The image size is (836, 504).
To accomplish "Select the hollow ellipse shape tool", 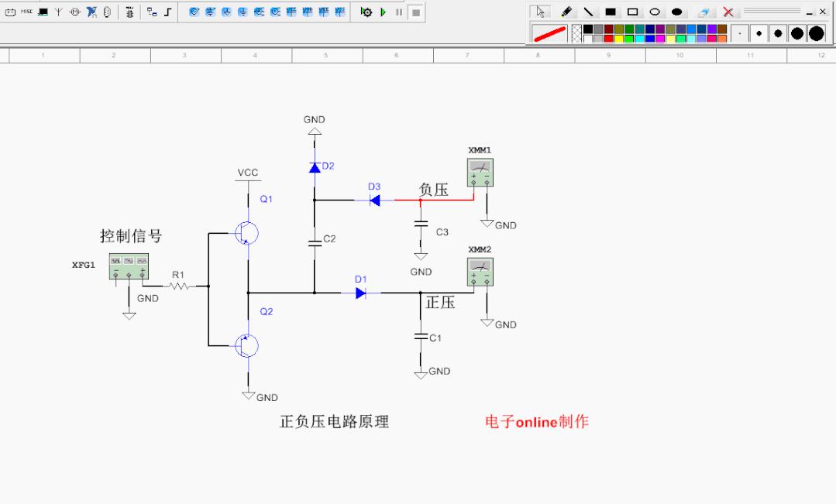I will [x=655, y=12].
